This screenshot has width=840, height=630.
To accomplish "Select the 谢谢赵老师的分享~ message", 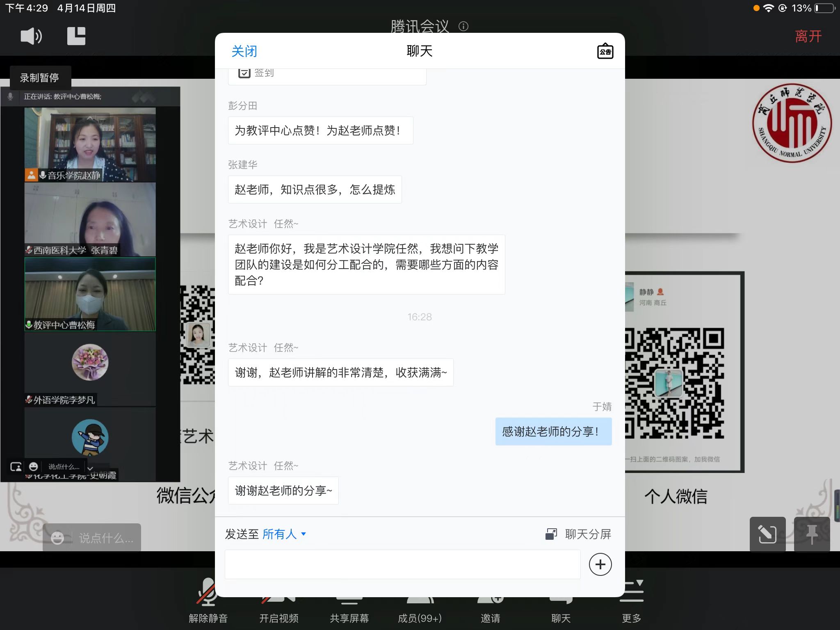I will point(283,491).
